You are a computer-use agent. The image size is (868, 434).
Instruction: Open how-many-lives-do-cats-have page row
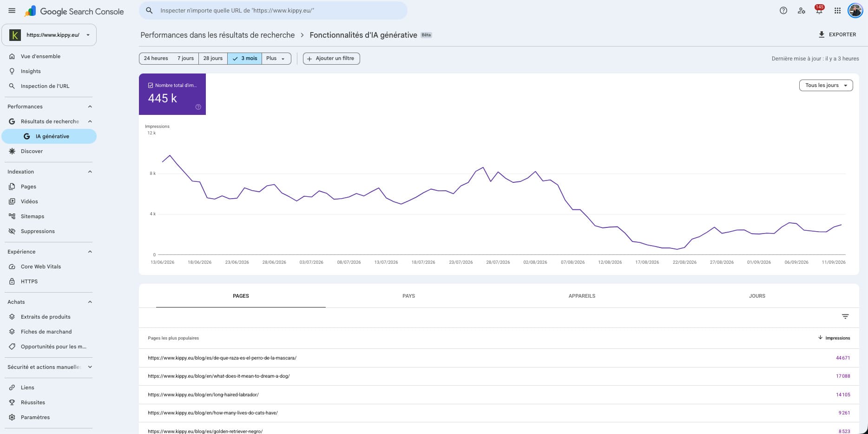pos(499,413)
